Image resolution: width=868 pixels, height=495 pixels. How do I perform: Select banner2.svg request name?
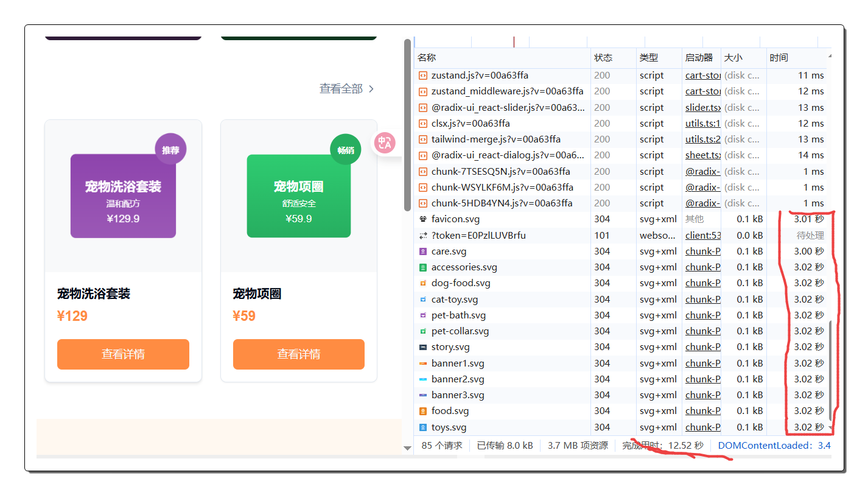(458, 379)
